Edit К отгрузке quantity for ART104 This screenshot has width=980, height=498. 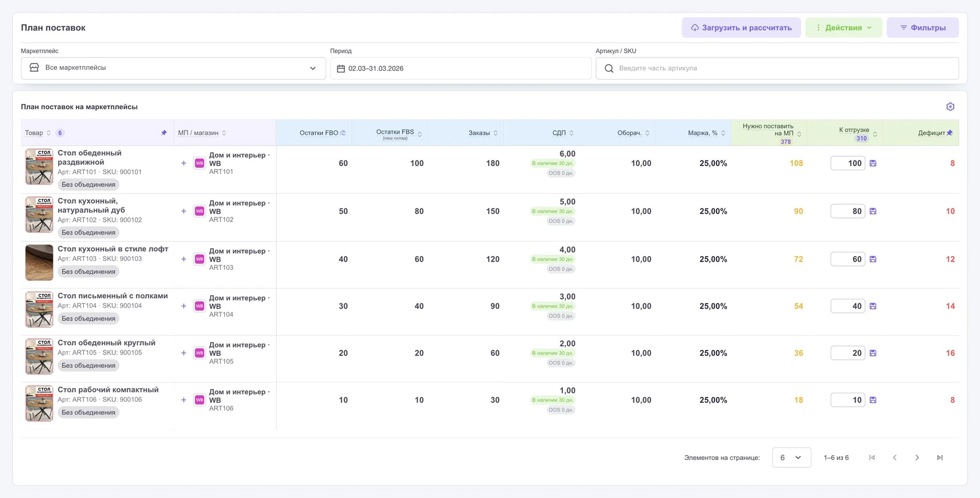click(848, 306)
